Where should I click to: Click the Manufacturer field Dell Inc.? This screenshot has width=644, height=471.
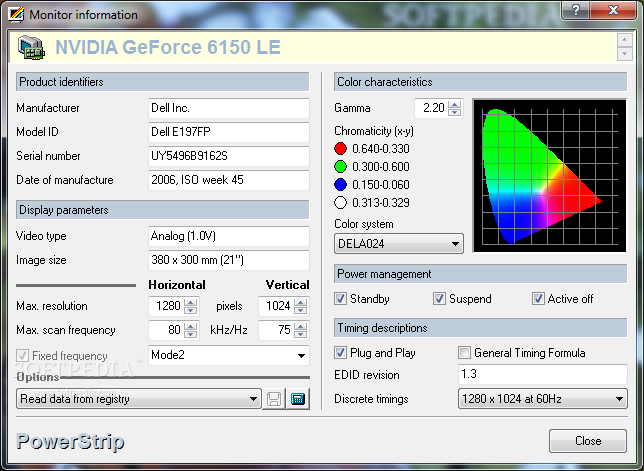click(x=229, y=108)
